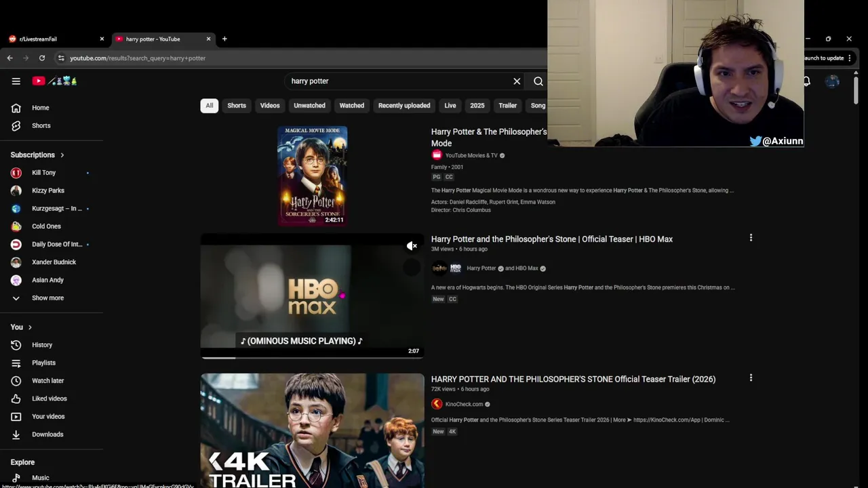Open the notifications bell
Viewport: 868px width, 488px height.
[x=806, y=81]
